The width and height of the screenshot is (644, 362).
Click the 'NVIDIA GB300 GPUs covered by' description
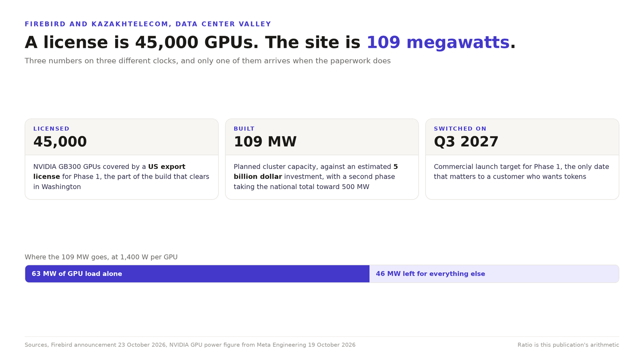click(x=121, y=177)
